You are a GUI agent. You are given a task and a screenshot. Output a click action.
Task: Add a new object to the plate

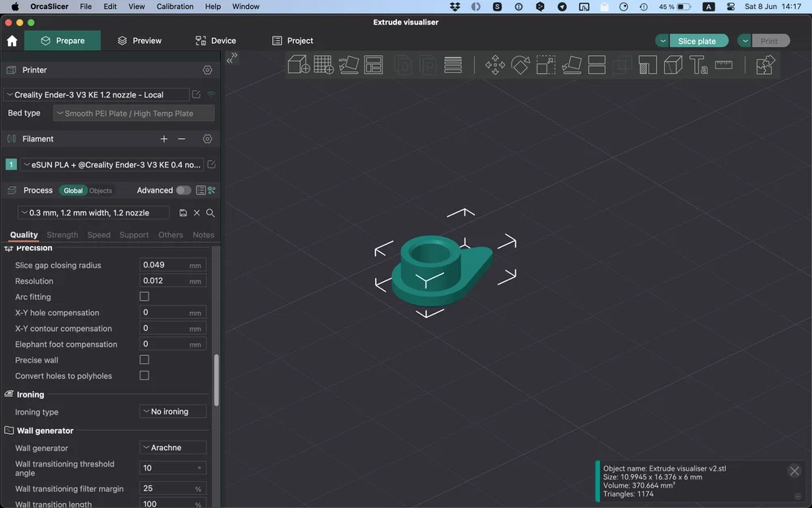coord(297,65)
